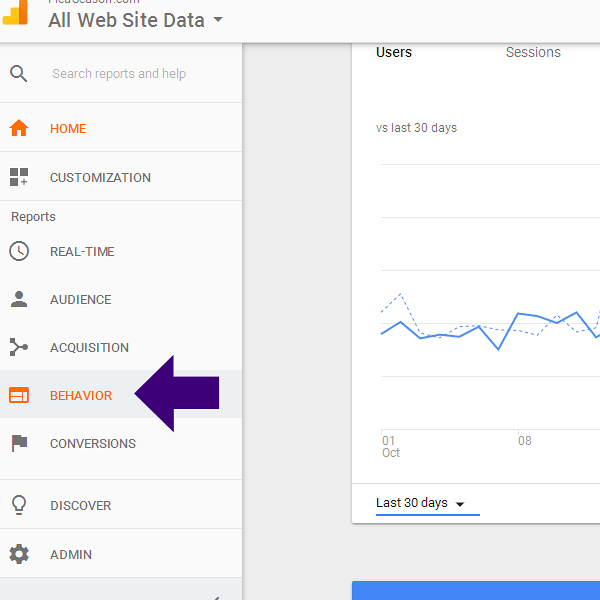Viewport: 600px width, 600px height.
Task: Click the Audience person icon
Action: [18, 299]
